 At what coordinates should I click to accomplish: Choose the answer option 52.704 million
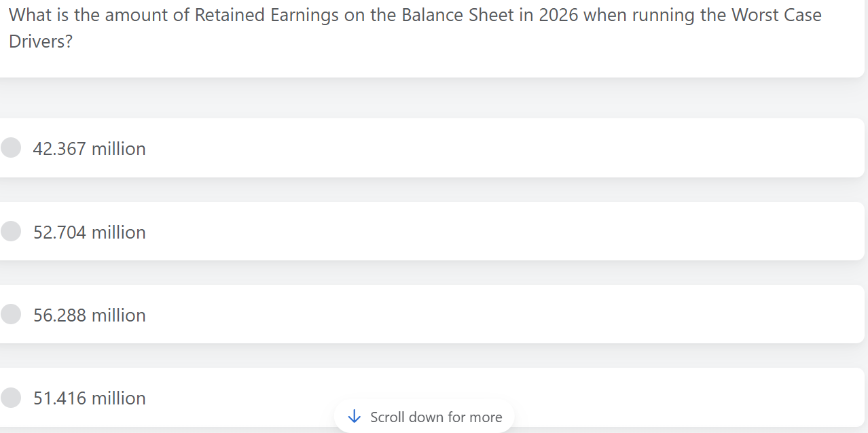coord(90,232)
